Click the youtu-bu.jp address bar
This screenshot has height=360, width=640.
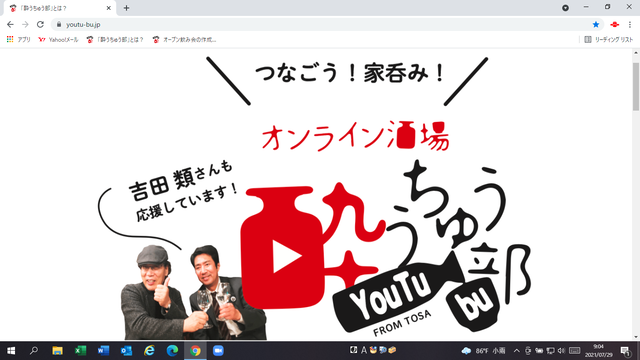pos(327,24)
